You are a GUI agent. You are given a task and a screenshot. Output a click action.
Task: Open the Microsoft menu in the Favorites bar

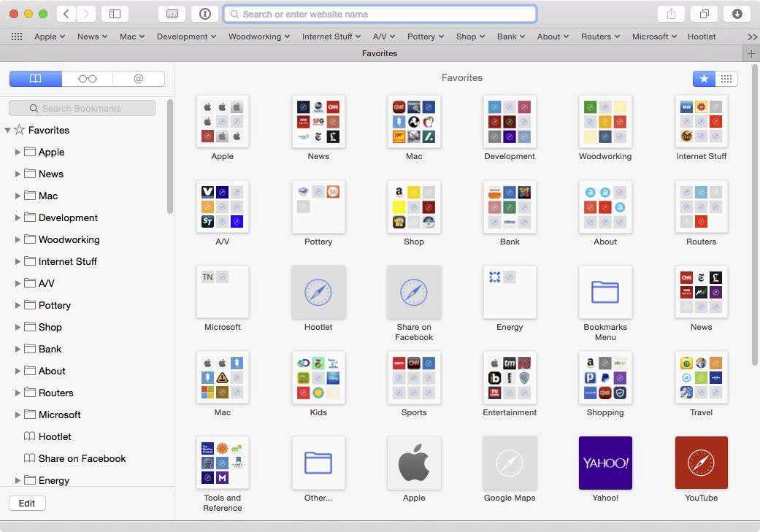[x=654, y=36]
